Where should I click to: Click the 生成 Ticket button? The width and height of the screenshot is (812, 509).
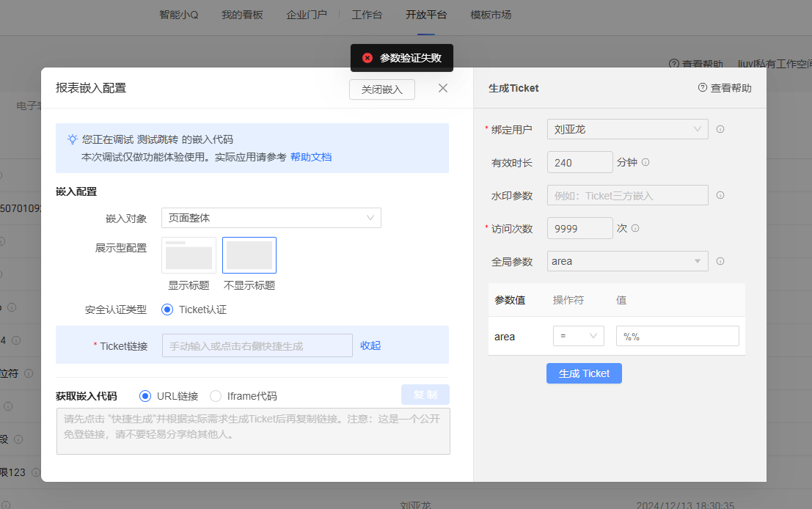point(584,373)
